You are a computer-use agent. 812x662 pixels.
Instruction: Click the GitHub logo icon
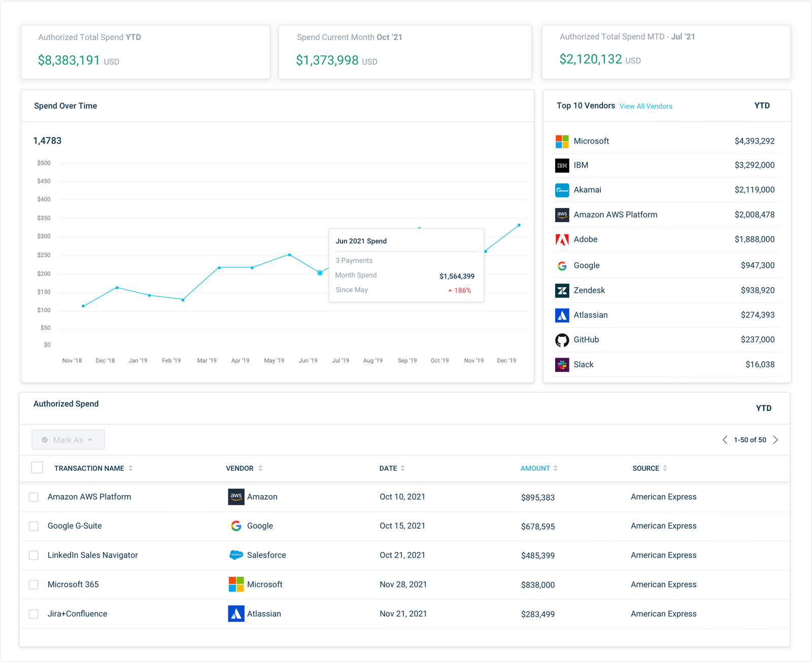pyautogui.click(x=562, y=340)
